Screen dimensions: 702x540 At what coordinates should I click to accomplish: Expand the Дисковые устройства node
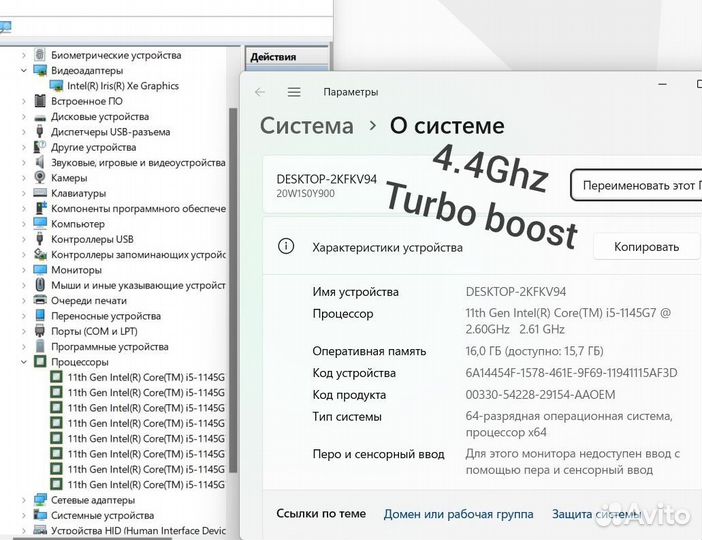pyautogui.click(x=24, y=116)
